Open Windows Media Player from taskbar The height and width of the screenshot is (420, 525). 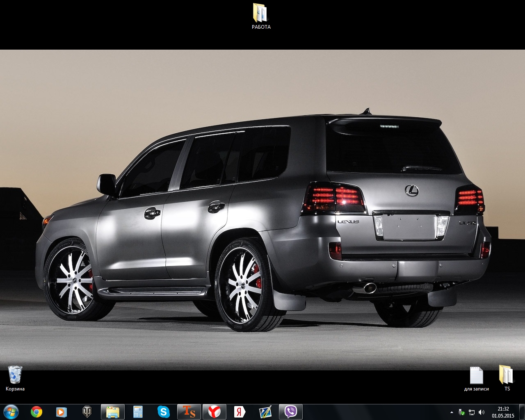(x=62, y=411)
